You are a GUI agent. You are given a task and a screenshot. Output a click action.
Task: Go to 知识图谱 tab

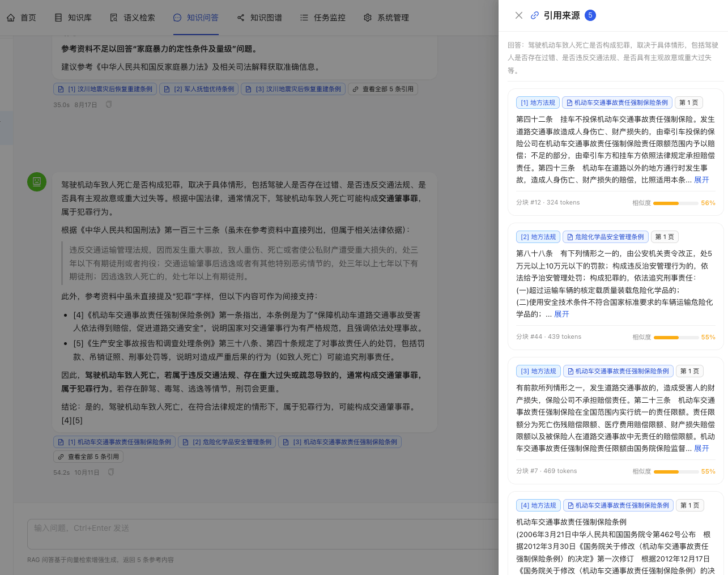point(259,18)
